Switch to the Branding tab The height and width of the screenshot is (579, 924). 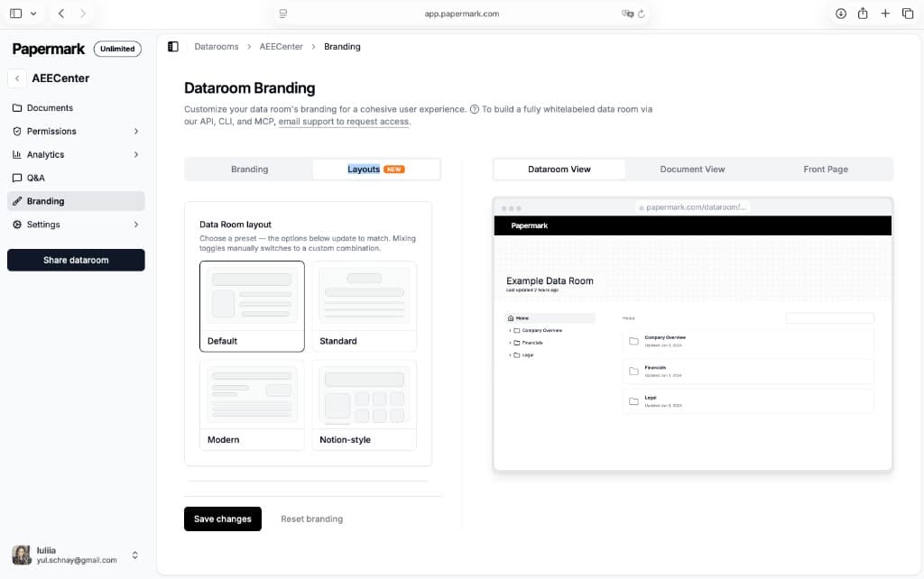point(249,169)
